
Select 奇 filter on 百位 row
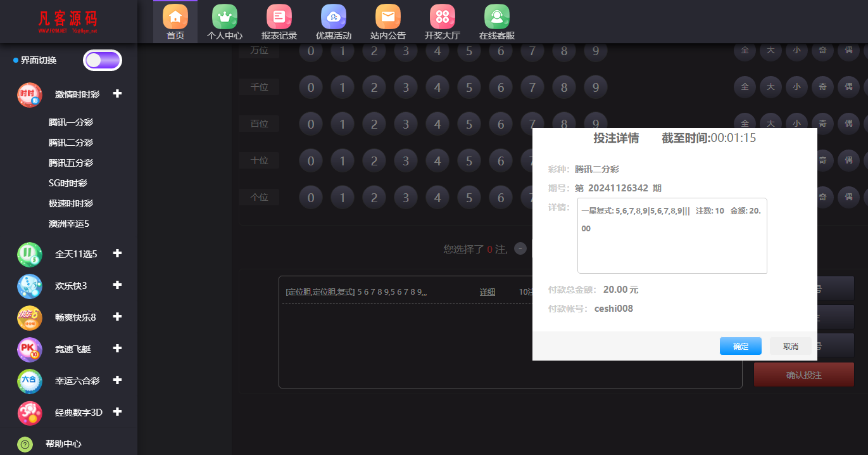[822, 124]
